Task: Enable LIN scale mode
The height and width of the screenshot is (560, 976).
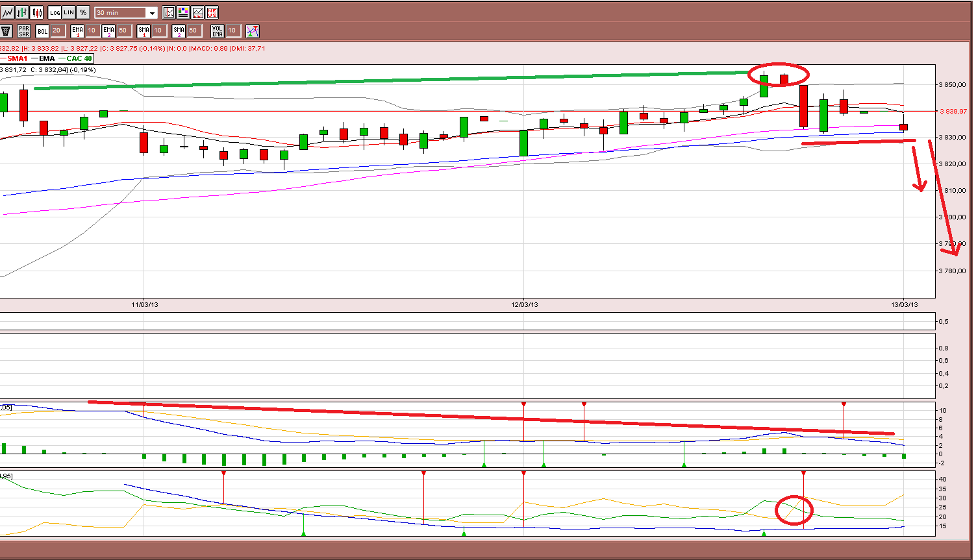Action: [x=69, y=12]
